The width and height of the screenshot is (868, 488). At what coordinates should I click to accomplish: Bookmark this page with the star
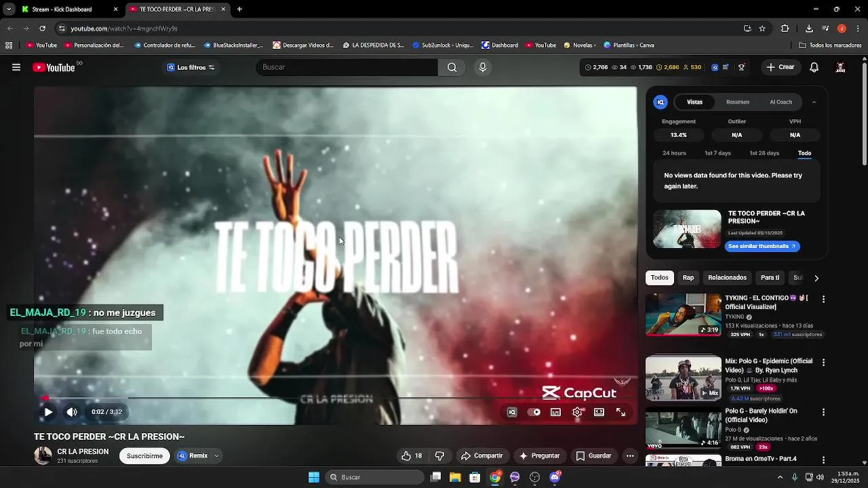pyautogui.click(x=762, y=28)
